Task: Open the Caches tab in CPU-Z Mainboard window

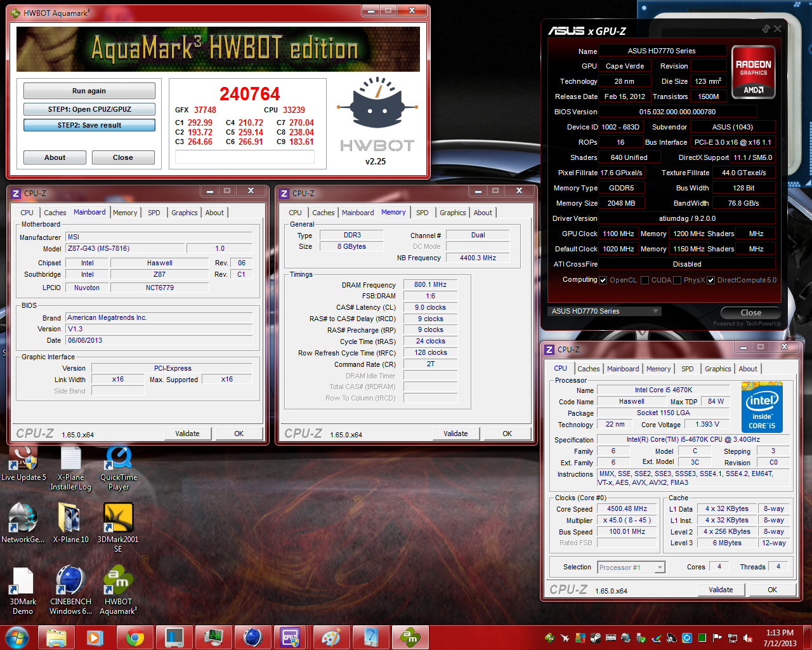Action: [55, 213]
